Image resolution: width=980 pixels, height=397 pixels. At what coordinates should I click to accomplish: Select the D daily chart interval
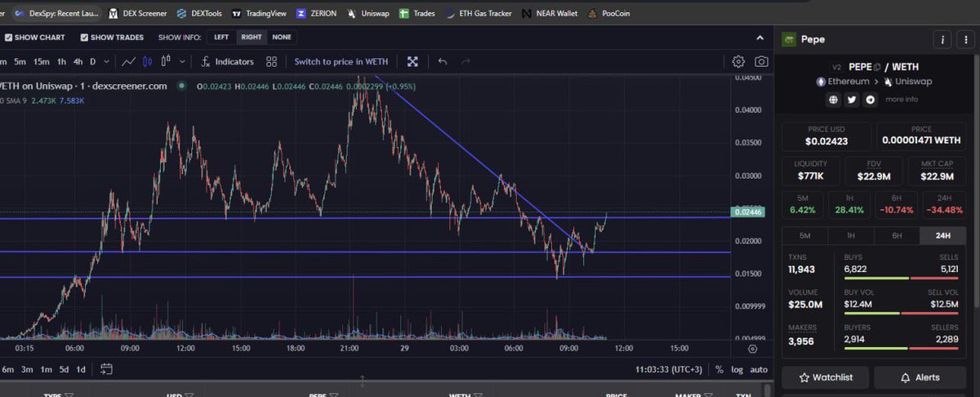point(93,61)
